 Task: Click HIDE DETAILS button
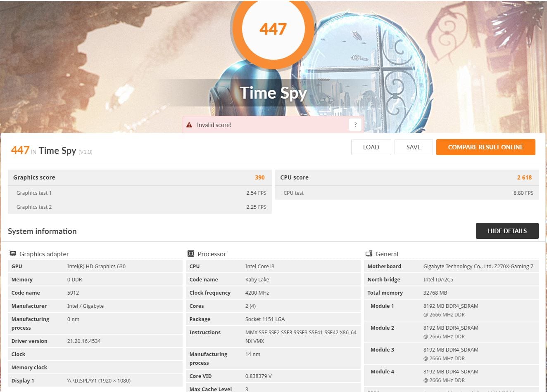pos(507,231)
